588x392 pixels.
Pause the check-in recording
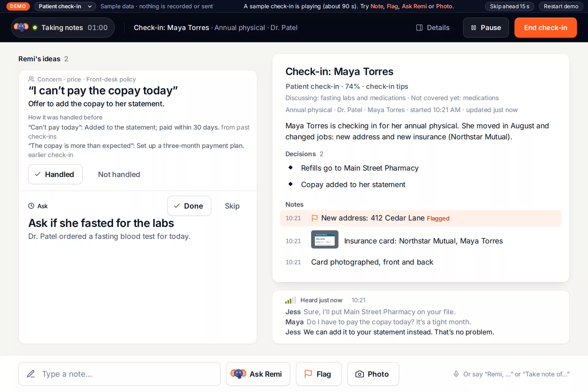(486, 28)
